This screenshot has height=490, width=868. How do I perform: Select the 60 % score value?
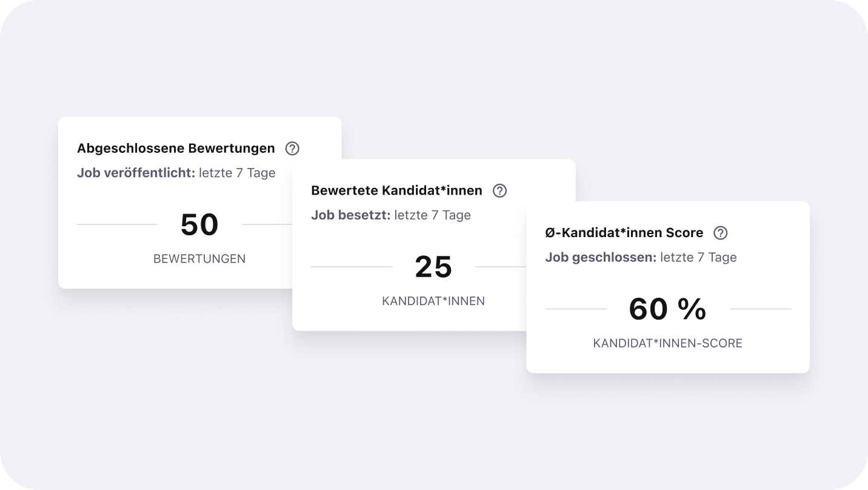[x=667, y=309]
